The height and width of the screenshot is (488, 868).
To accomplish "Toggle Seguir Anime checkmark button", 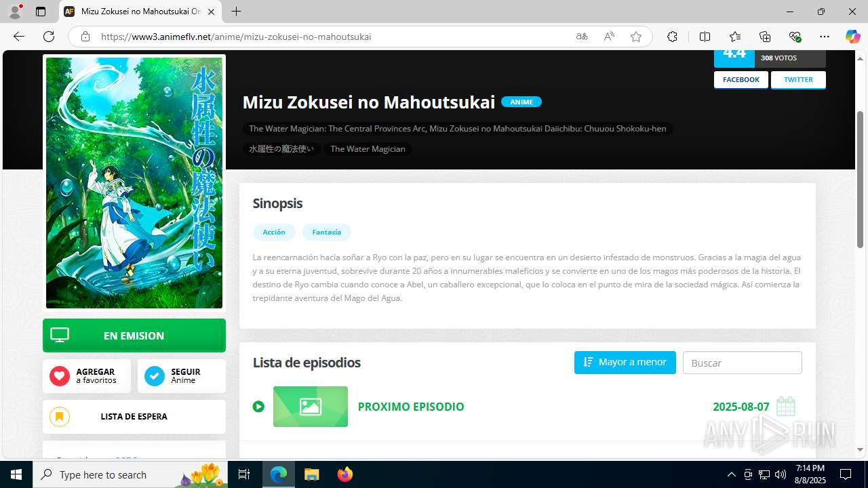I will point(182,376).
